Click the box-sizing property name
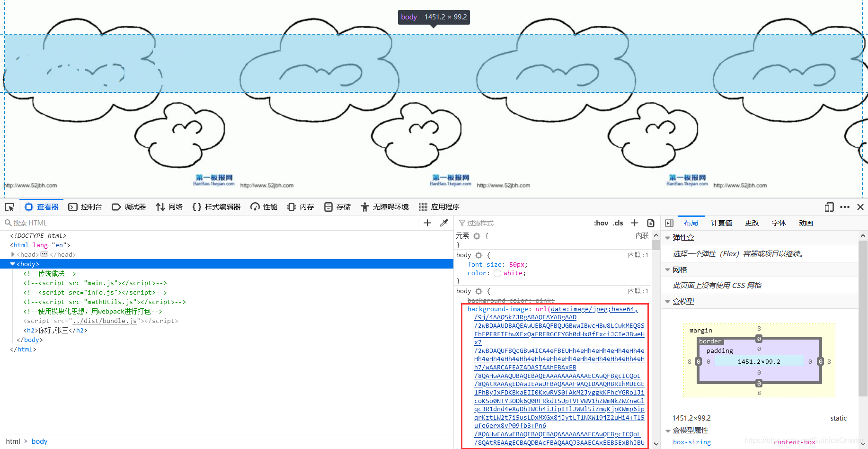The height and width of the screenshot is (449, 868). (692, 442)
